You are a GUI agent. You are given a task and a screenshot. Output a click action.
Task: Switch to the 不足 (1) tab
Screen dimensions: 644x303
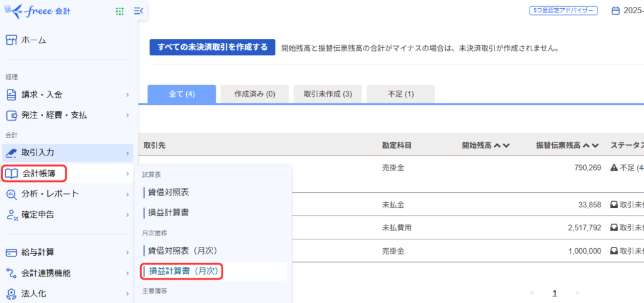pos(401,94)
